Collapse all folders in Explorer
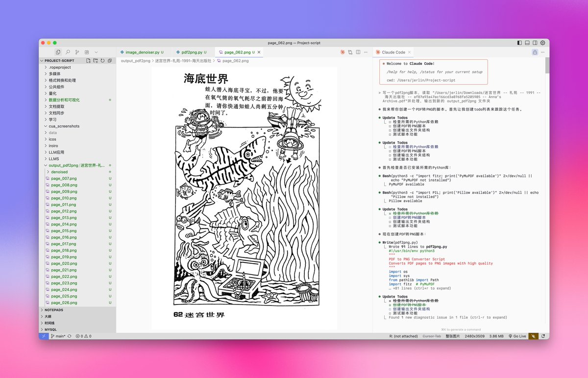Screen dimensions: 588x378 tap(110, 60)
